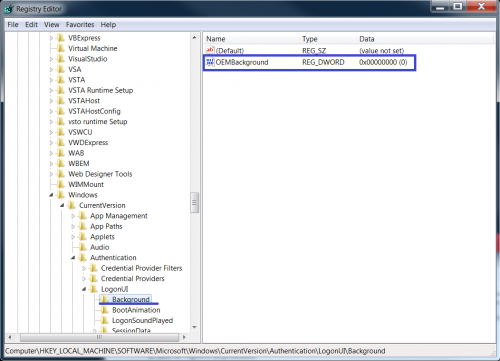Click the REG_DWORD type cell
Image resolution: width=500 pixels, height=361 pixels.
click(323, 62)
